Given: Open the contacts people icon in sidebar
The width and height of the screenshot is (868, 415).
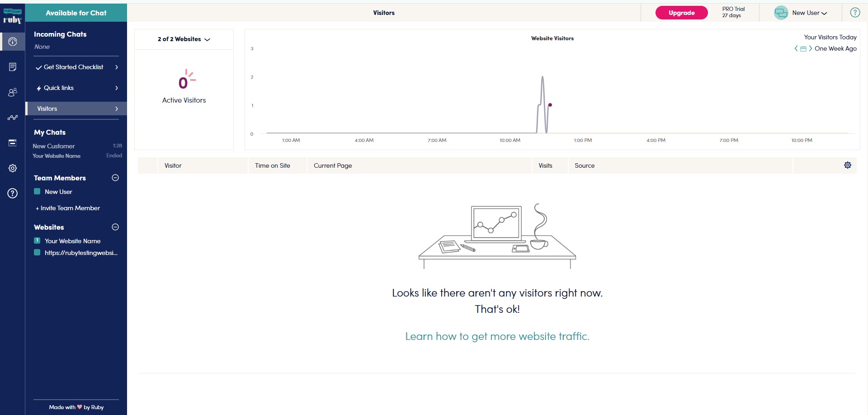Looking at the screenshot, I should coord(13,92).
